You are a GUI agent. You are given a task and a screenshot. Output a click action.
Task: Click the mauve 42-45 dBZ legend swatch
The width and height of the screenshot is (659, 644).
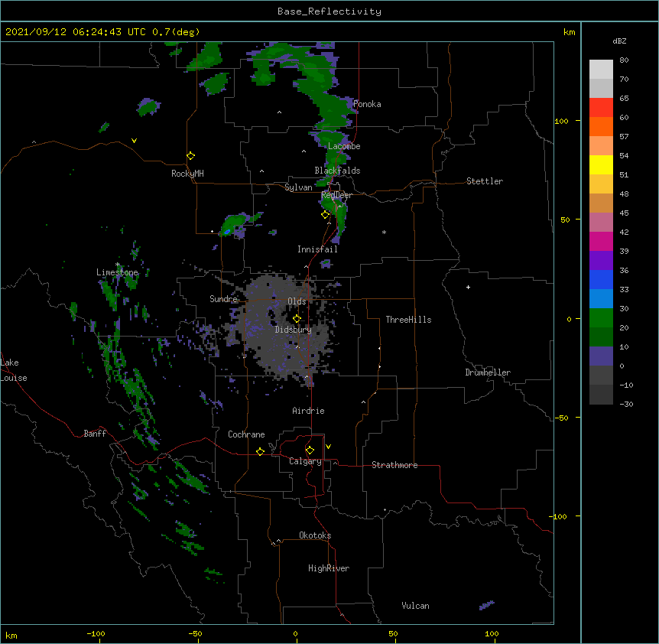point(601,223)
